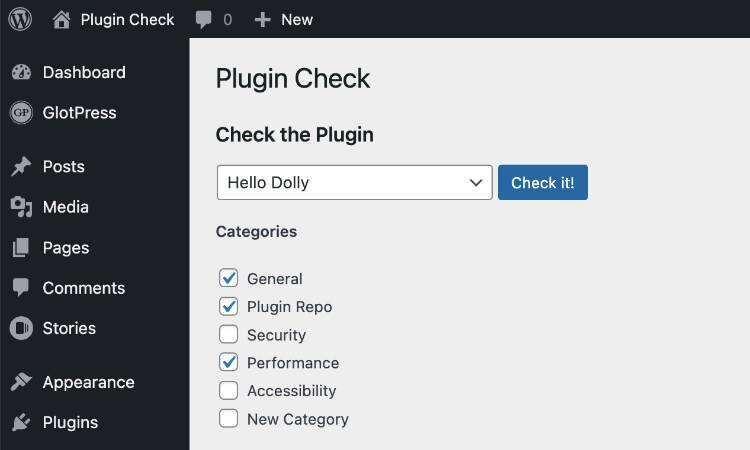Viewport: 750px width, 450px height.
Task: Enable the Security category checkbox
Action: coord(228,334)
